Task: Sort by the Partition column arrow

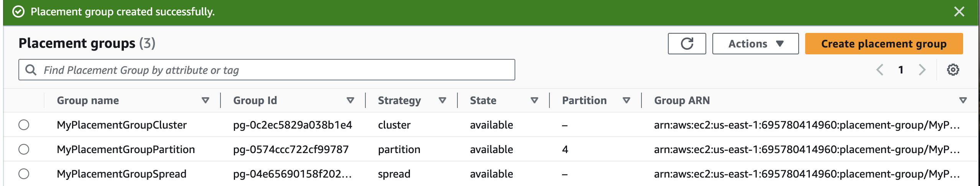Action: click(x=626, y=100)
